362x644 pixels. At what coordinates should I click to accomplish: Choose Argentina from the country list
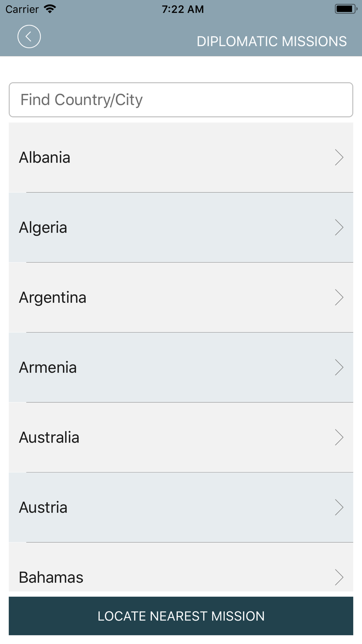(181, 297)
